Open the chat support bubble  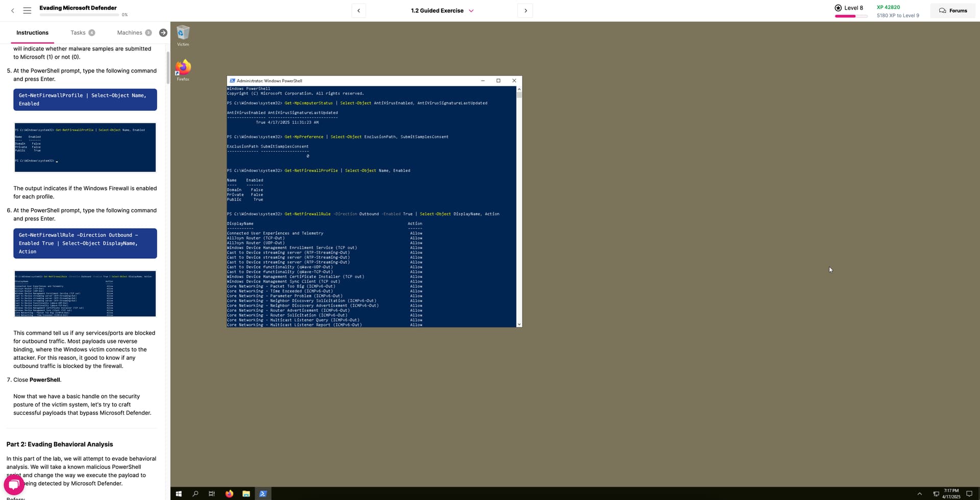click(x=14, y=485)
